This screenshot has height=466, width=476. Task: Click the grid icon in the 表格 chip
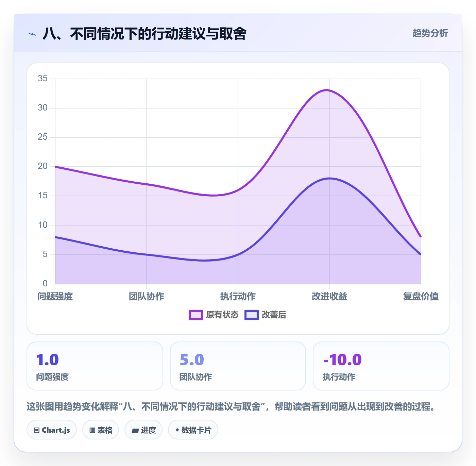tap(92, 430)
